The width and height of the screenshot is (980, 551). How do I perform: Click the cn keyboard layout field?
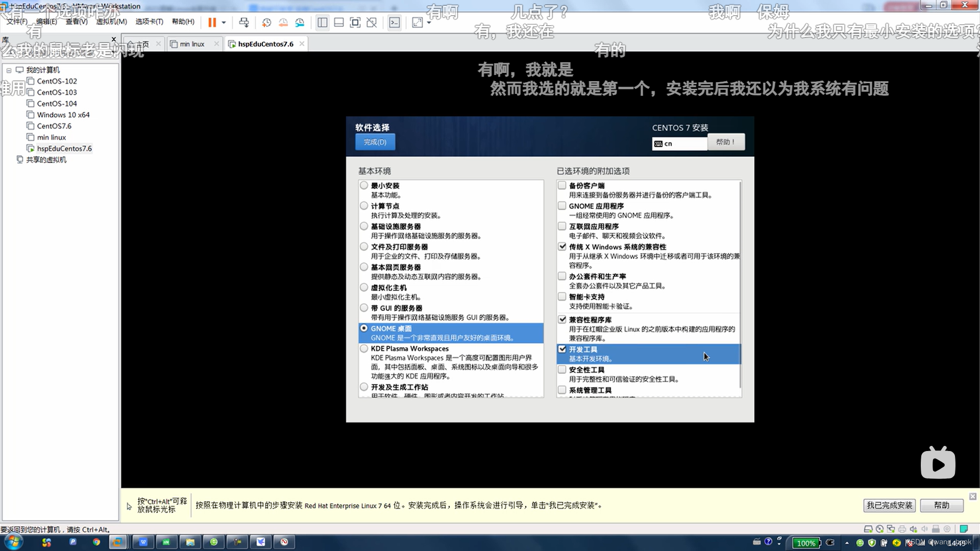coord(679,144)
